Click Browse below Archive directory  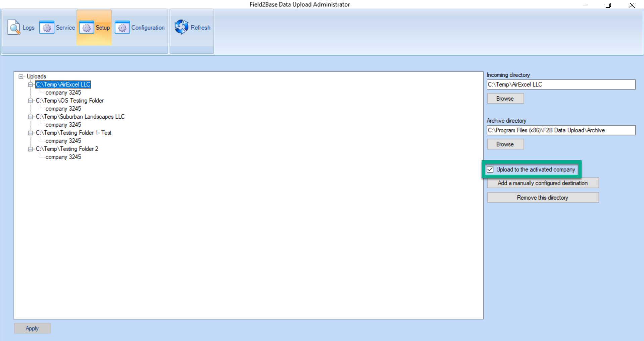point(505,144)
